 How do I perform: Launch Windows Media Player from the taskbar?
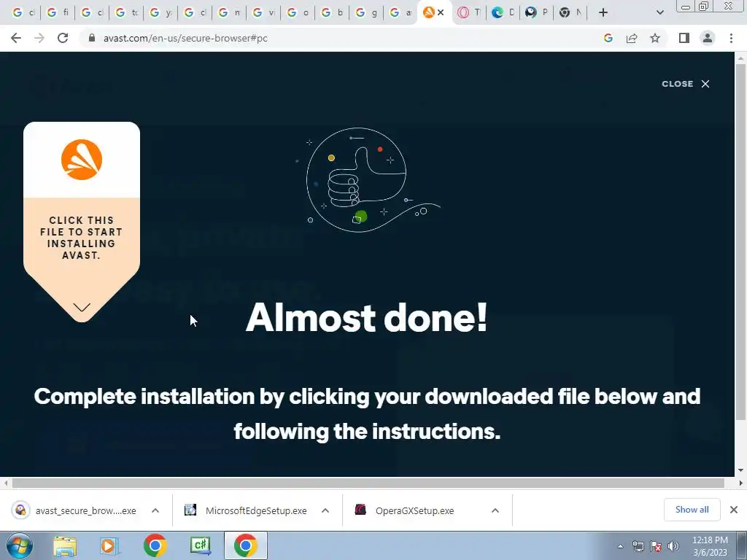tap(109, 545)
